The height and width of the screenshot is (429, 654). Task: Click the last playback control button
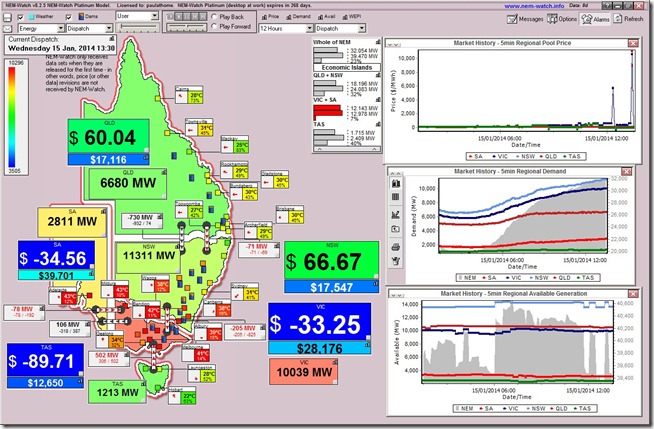203,16
